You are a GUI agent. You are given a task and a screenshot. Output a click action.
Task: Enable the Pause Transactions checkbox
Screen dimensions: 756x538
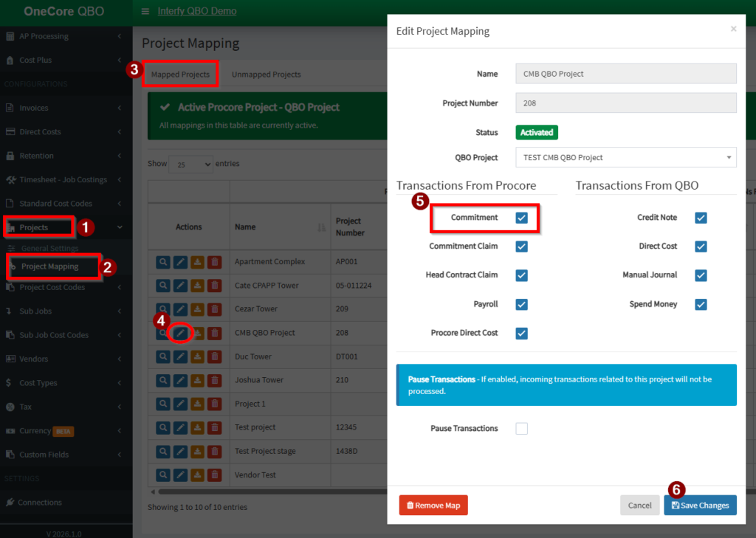click(521, 429)
